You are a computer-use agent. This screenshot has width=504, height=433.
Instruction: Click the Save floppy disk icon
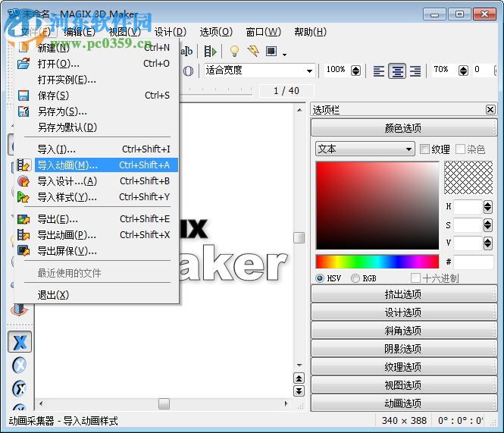click(23, 96)
